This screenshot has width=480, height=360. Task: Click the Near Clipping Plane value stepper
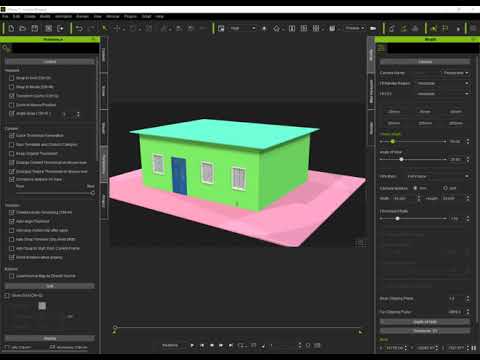(468, 298)
